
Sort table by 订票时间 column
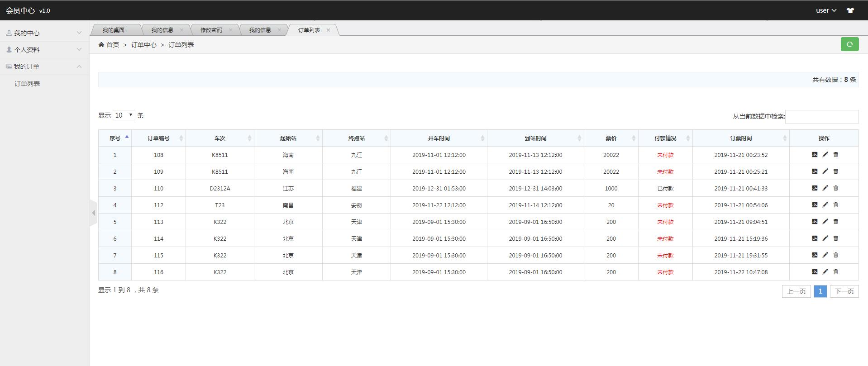tap(741, 138)
